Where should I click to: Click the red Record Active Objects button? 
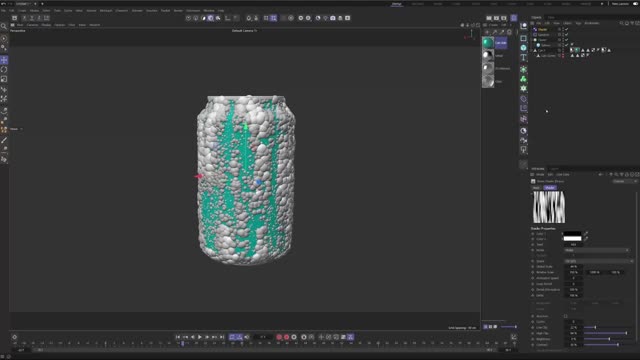[279, 337]
